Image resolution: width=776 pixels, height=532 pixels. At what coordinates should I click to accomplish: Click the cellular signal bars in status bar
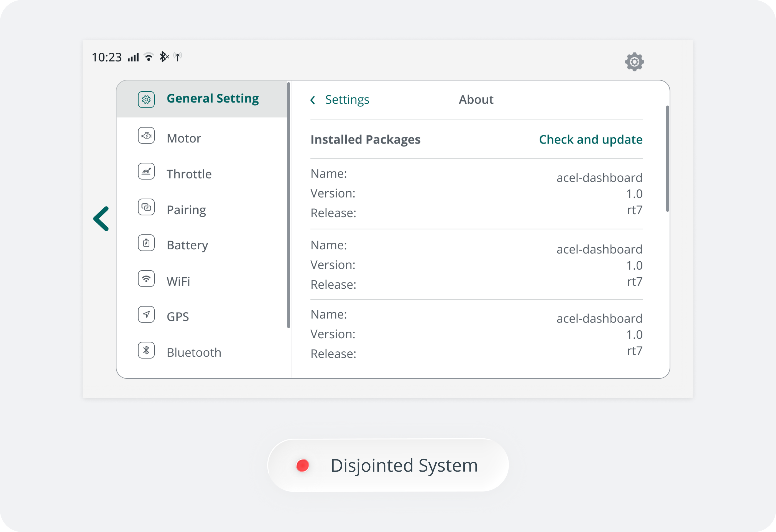coord(133,57)
